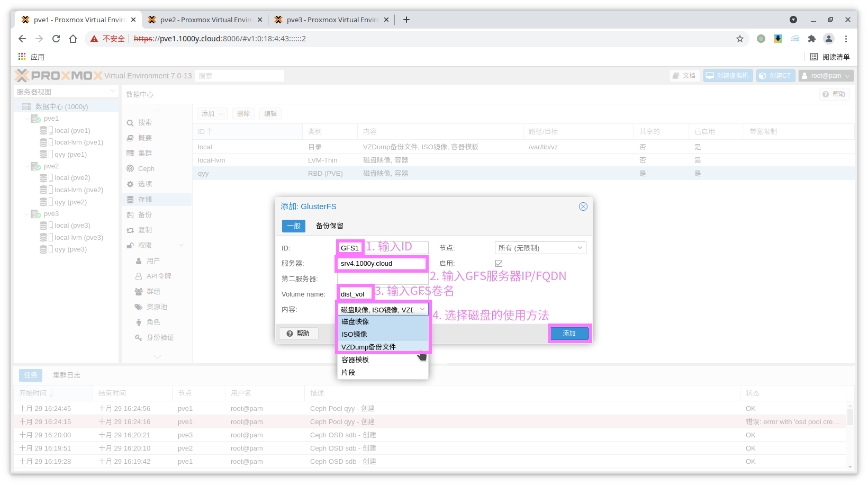Bookmark page with the star icon
The height and width of the screenshot is (485, 868).
coord(739,39)
